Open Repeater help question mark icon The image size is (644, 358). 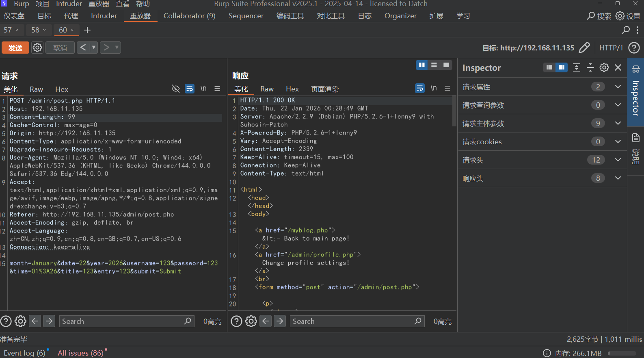click(634, 48)
